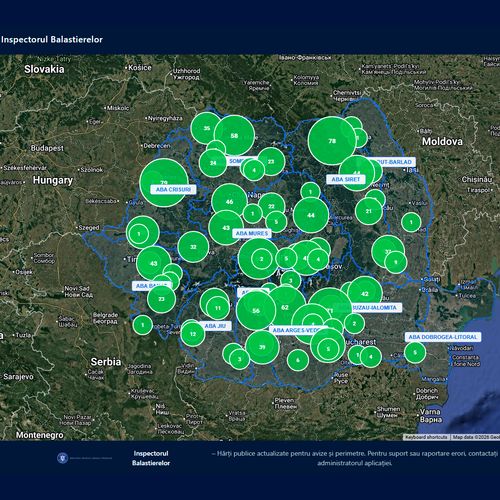This screenshot has width=500, height=500.
Task: Select the ABA JIU region label
Action: tap(215, 326)
